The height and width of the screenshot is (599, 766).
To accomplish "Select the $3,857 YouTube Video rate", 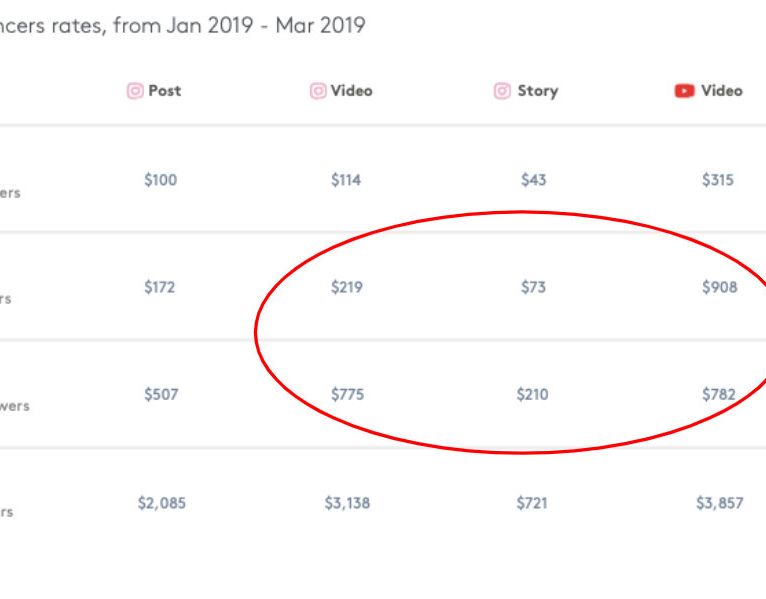I will [x=719, y=503].
